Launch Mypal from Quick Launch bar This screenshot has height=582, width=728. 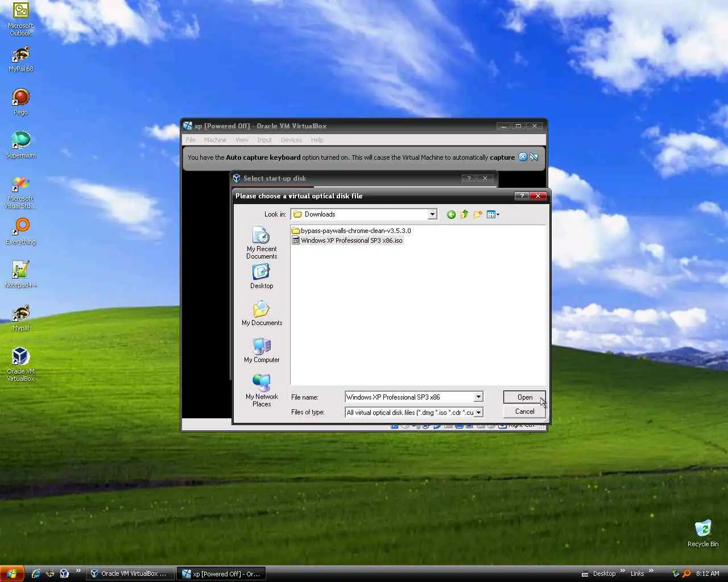pyautogui.click(x=50, y=573)
